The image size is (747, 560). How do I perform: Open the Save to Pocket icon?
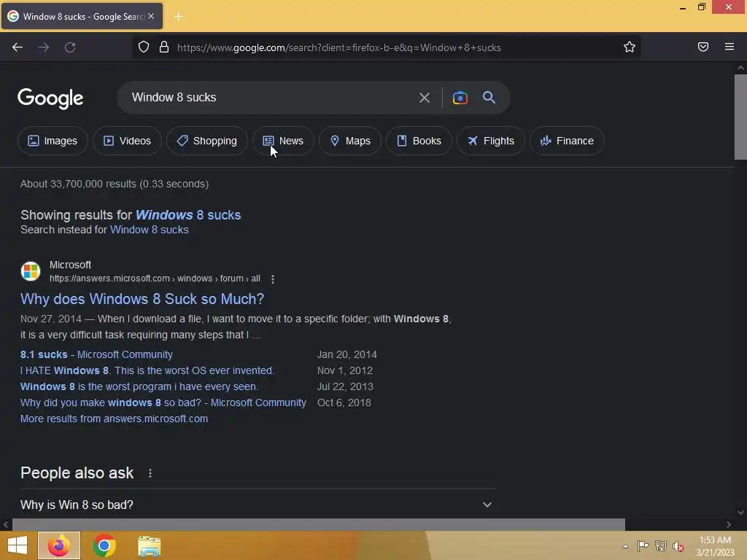(x=703, y=47)
